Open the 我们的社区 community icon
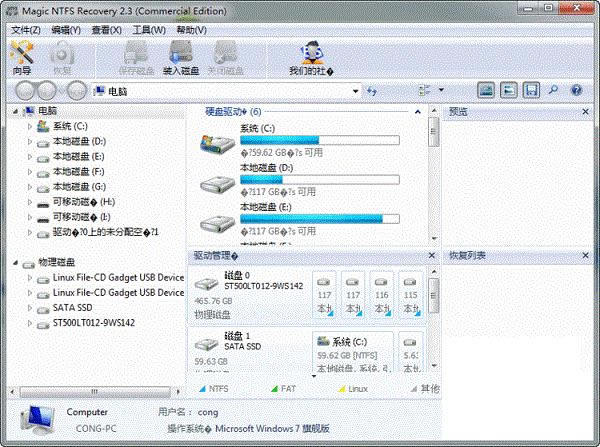Viewport: 600px width, 447px height. [311, 58]
